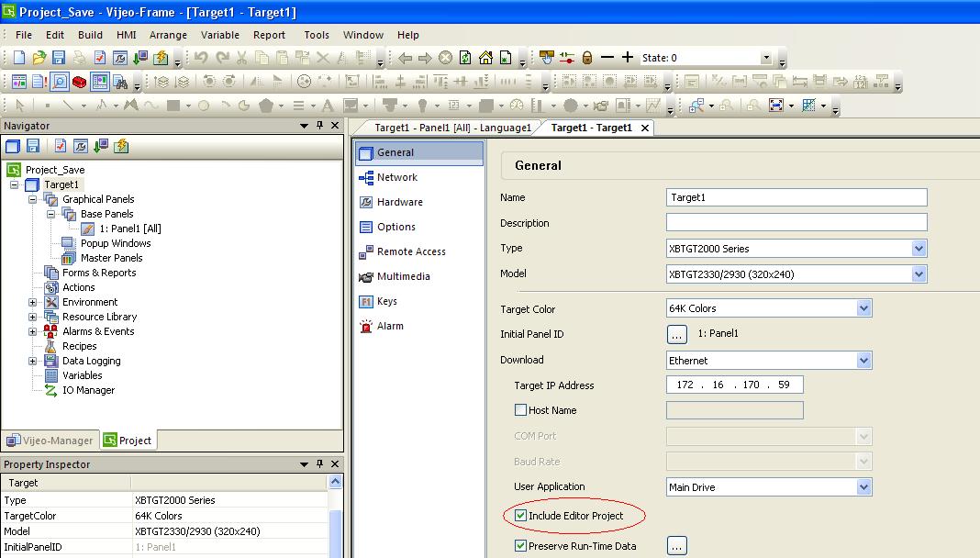The width and height of the screenshot is (980, 558).
Task: Select Master Panels in project tree
Action: coord(111,258)
